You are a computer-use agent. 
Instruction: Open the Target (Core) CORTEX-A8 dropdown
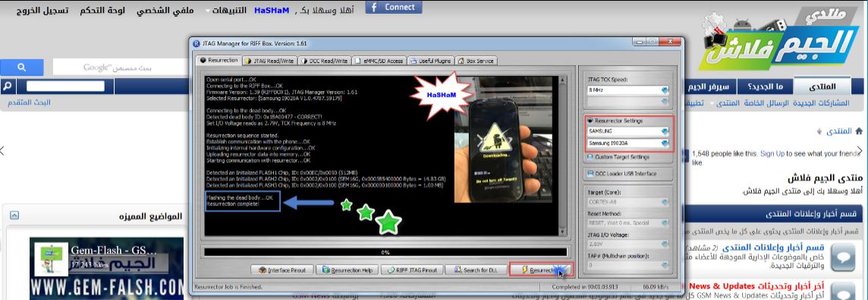665,202
